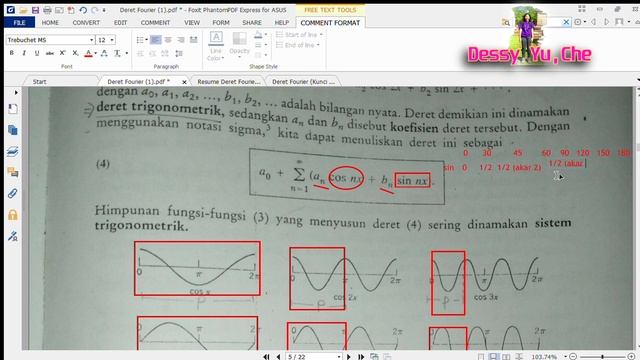
Task: Open the quick access toolbar customize arrow
Action: tap(104, 10)
